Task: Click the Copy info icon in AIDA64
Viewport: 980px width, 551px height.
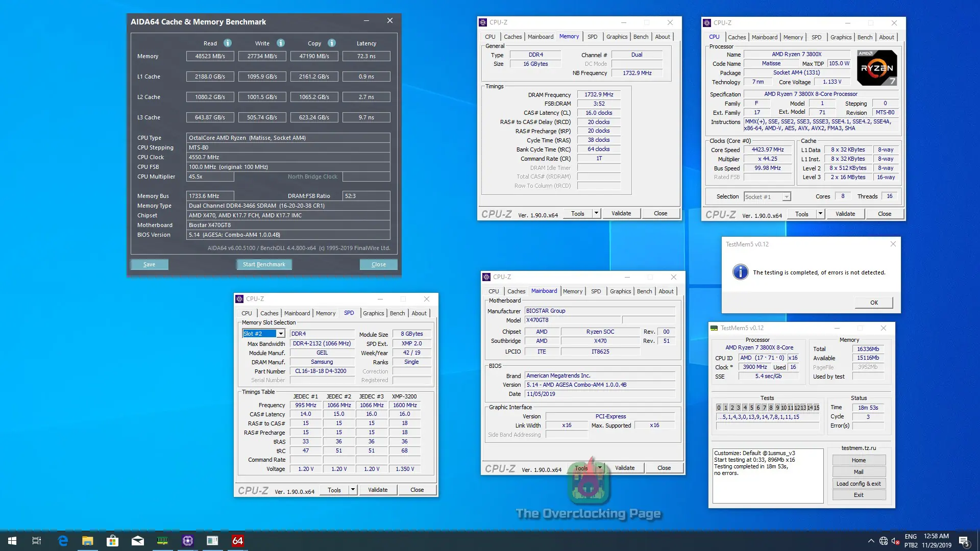Action: point(332,43)
